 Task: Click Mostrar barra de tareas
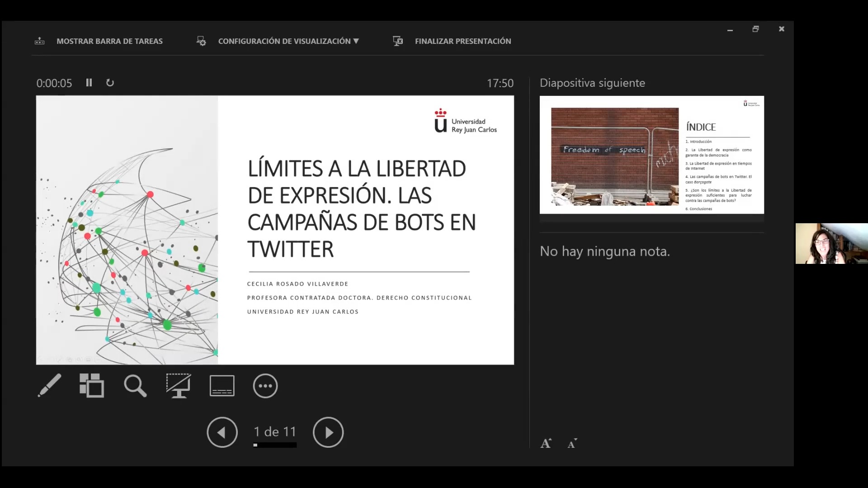[x=109, y=41]
